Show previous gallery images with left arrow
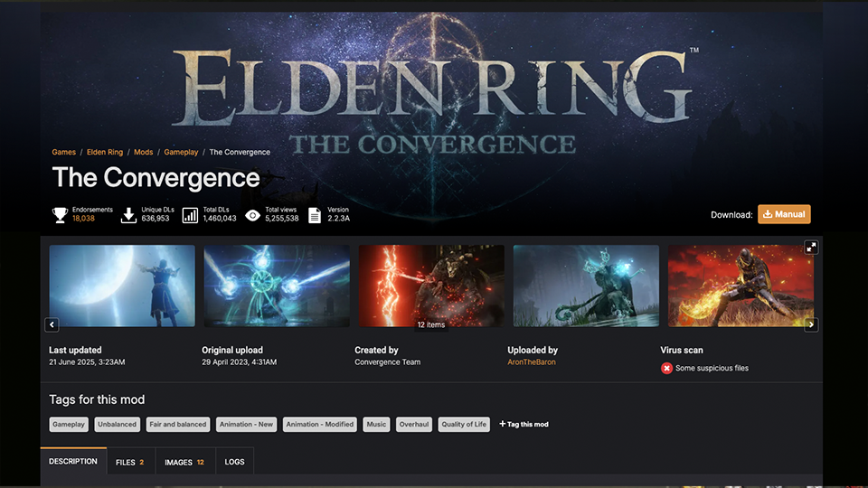Viewport: 868px width, 488px height. [x=52, y=324]
